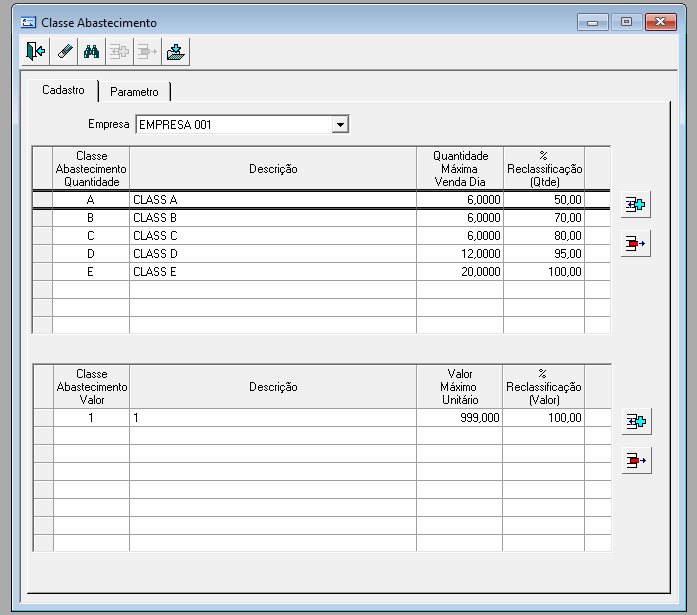Click the eraser clear toolbar icon
The image size is (697, 615).
tap(64, 52)
